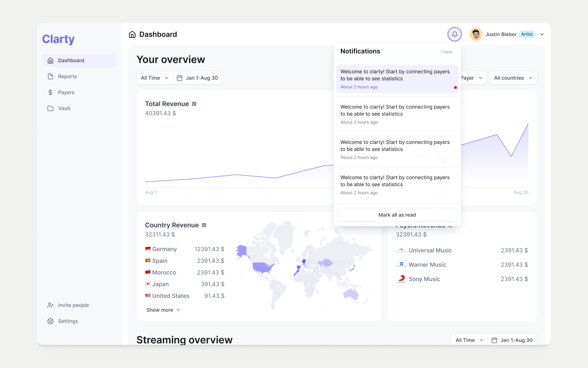Click the Reports document icon
The width and height of the screenshot is (588, 368).
pos(51,77)
